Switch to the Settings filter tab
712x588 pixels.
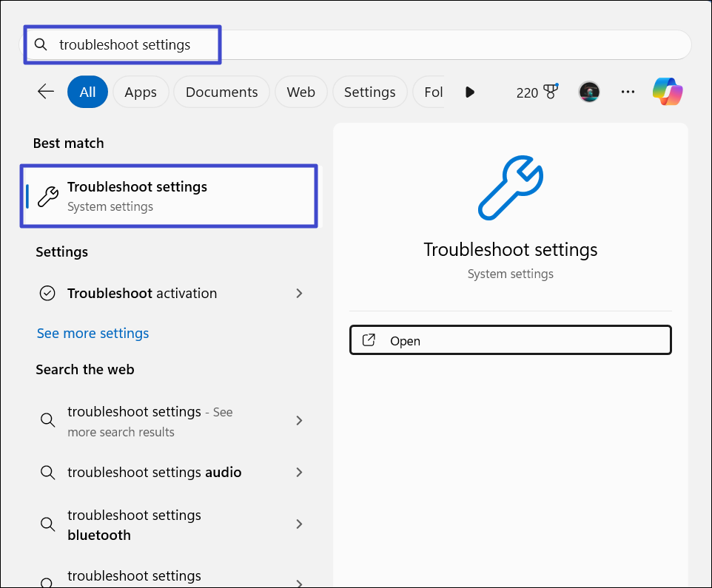(x=369, y=92)
